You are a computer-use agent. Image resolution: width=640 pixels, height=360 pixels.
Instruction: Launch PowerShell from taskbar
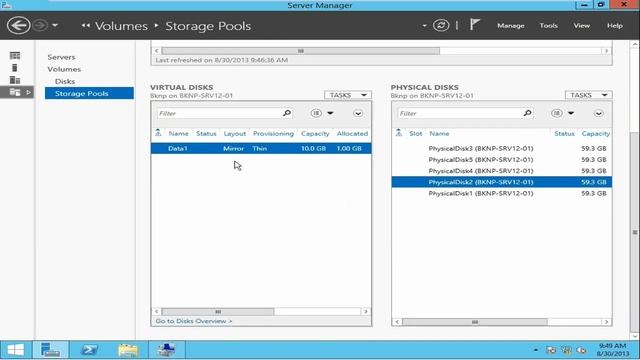pyautogui.click(x=89, y=350)
